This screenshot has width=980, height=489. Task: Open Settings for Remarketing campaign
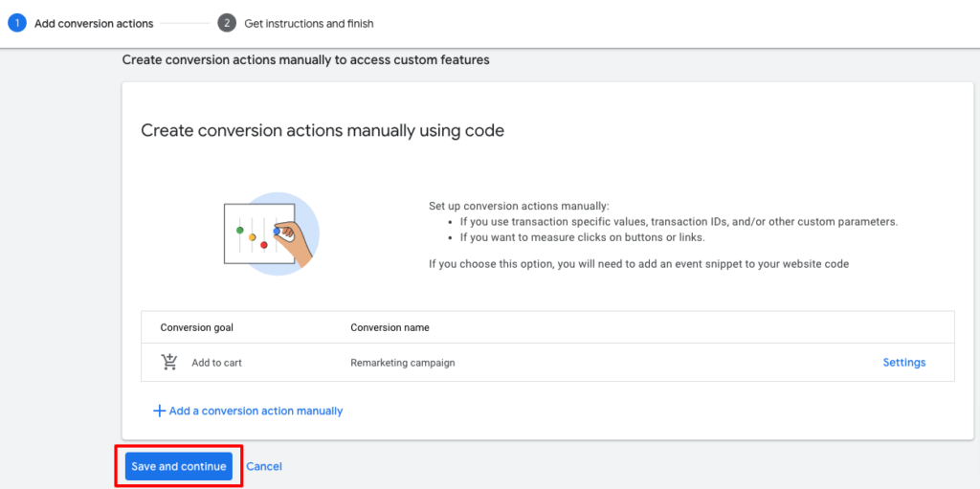tap(903, 363)
